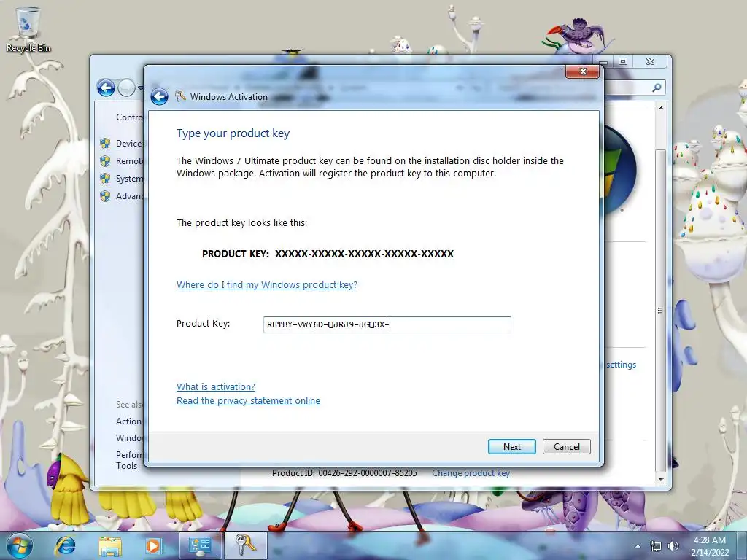Click the scroll down arrow in the System window
This screenshot has width=747, height=560.
tap(660, 479)
